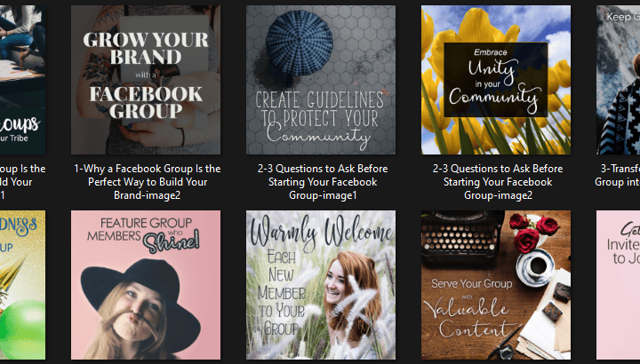Click the file name '2-3 Questions...Group-image2'
The height and width of the screenshot is (364, 640).
click(498, 182)
